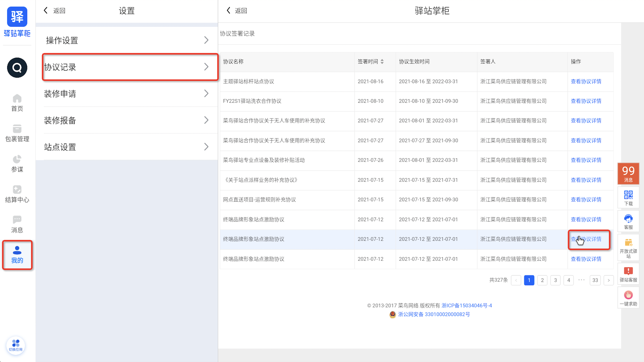The width and height of the screenshot is (644, 362).
Task: View details for 菜鸟驿站专业点设备及装修补贴活动
Action: click(x=586, y=160)
